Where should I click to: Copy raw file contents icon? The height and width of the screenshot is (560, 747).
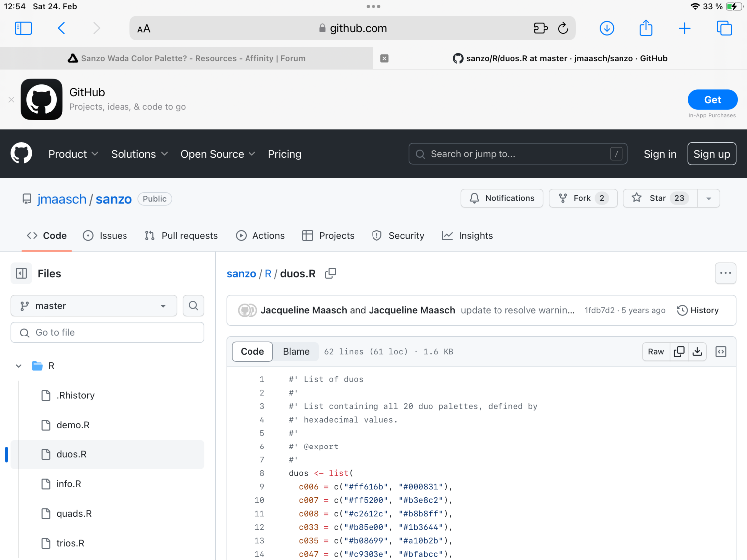click(679, 352)
